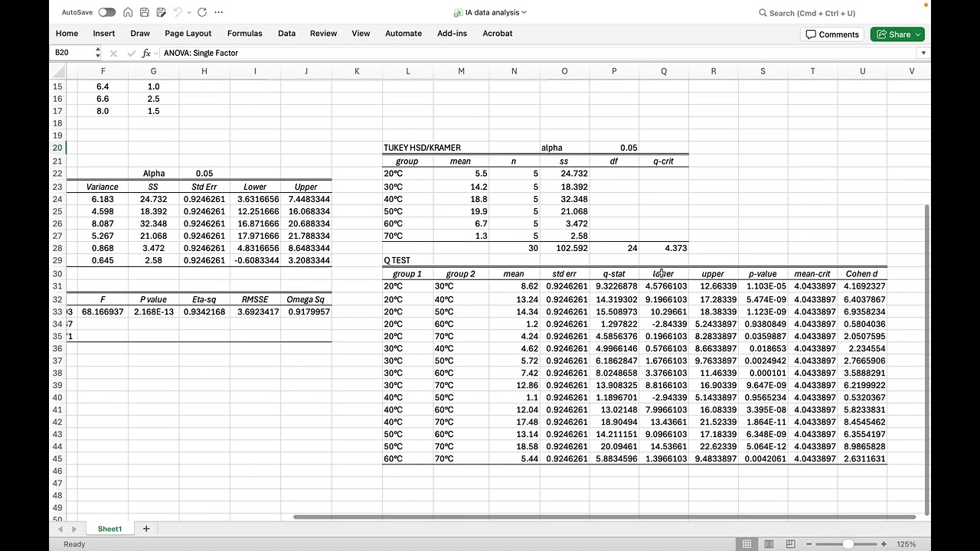
Task: Click the F value 68.166937 cell
Action: [x=103, y=311]
